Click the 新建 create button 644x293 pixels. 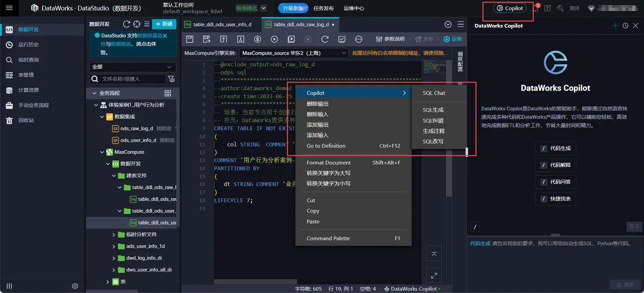click(x=164, y=24)
